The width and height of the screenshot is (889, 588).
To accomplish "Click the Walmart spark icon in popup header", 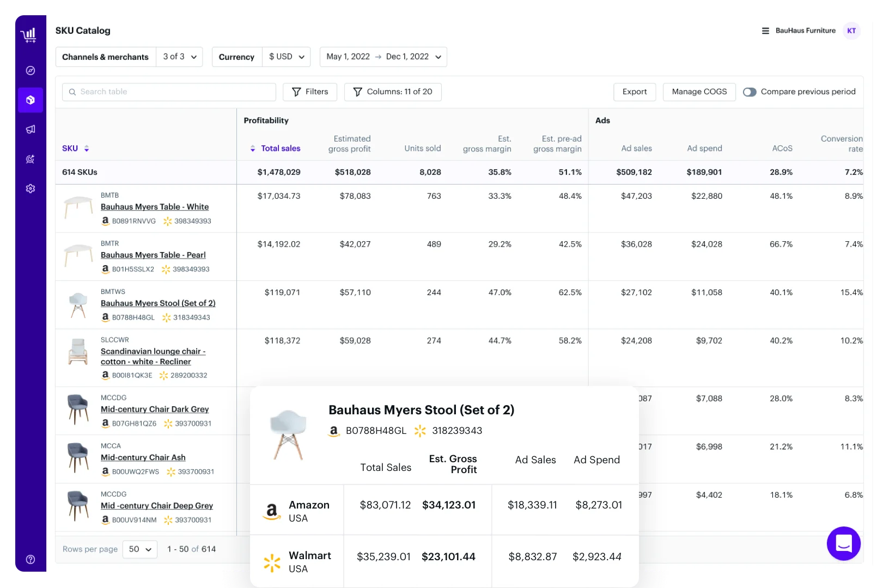I will click(420, 431).
